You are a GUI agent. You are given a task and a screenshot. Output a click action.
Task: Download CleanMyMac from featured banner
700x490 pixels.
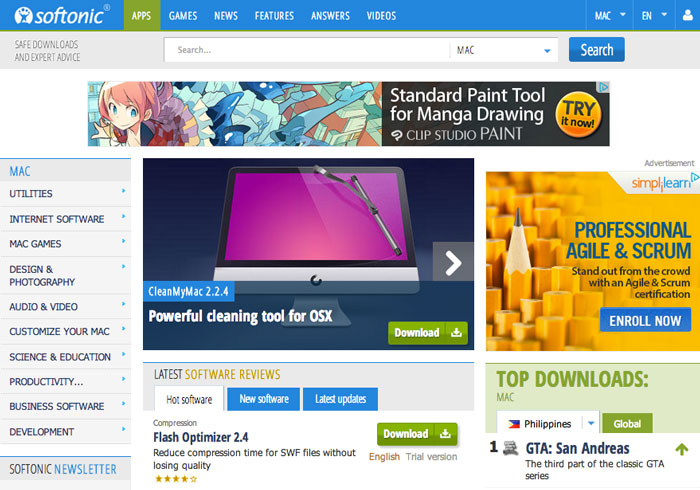coord(428,332)
